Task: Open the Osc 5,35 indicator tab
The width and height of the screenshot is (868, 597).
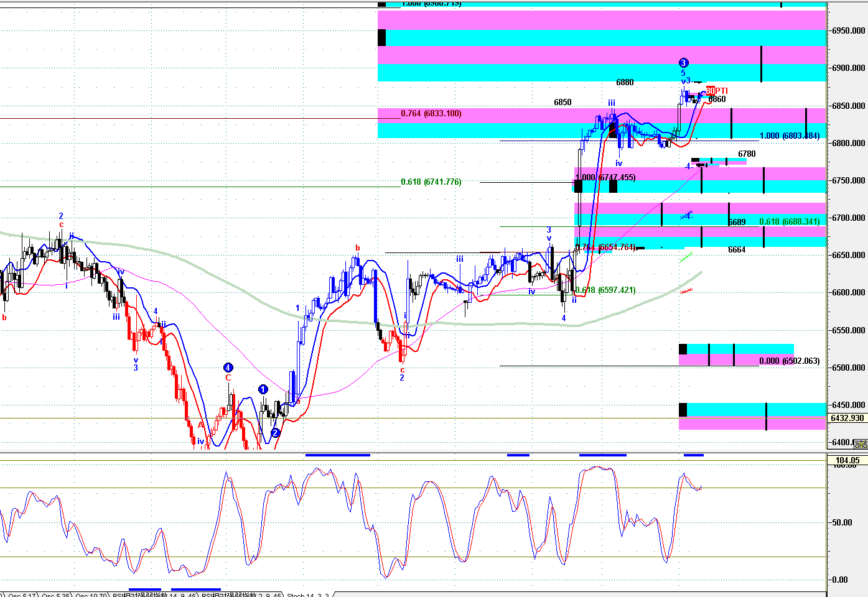Action: (x=55, y=595)
